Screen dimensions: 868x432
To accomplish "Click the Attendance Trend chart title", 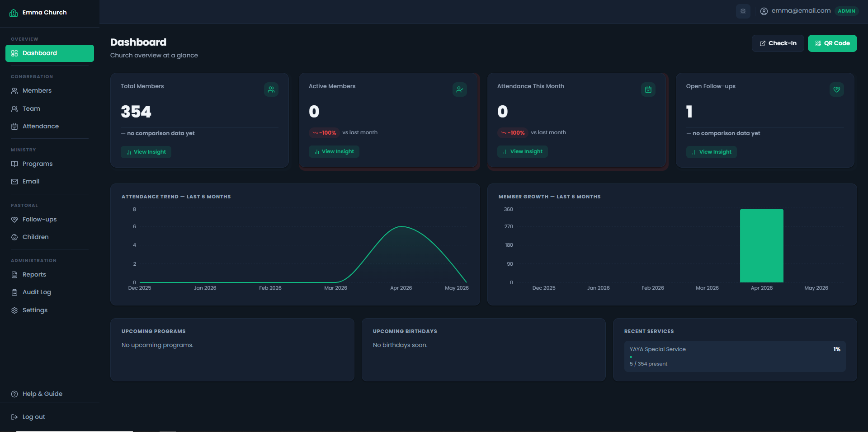I will (x=176, y=197).
